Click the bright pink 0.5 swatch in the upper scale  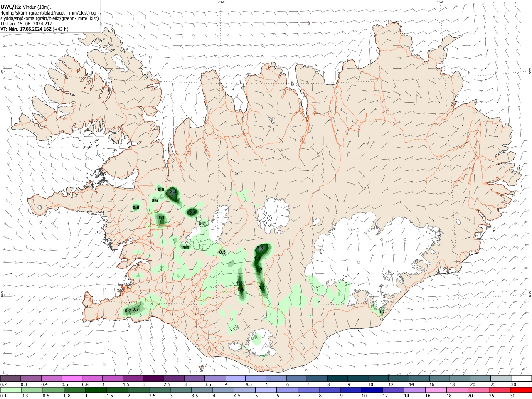72,378
